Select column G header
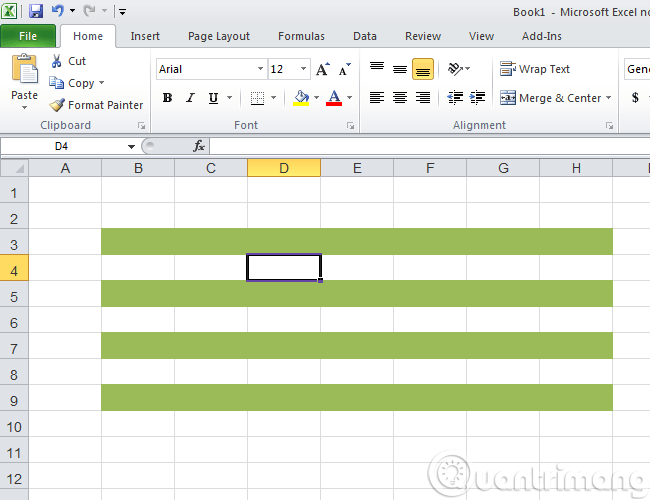 (503, 168)
